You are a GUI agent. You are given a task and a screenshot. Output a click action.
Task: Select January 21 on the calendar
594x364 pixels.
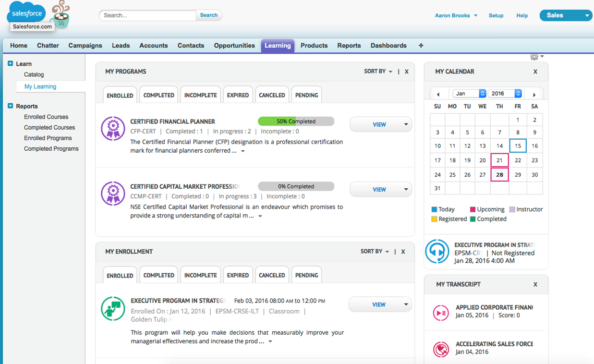(499, 160)
